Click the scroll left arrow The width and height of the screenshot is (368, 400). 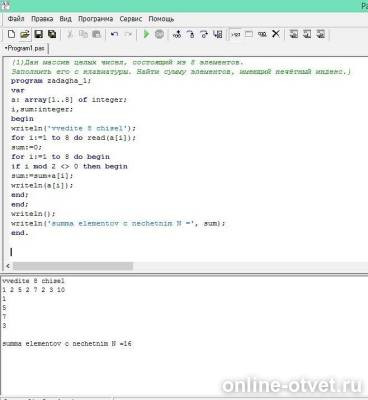(x=8, y=266)
